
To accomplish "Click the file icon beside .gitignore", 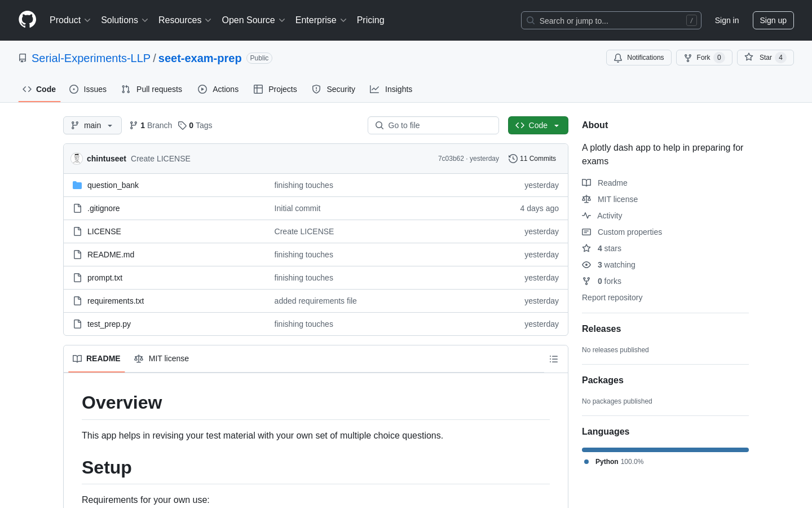I will coord(77,208).
